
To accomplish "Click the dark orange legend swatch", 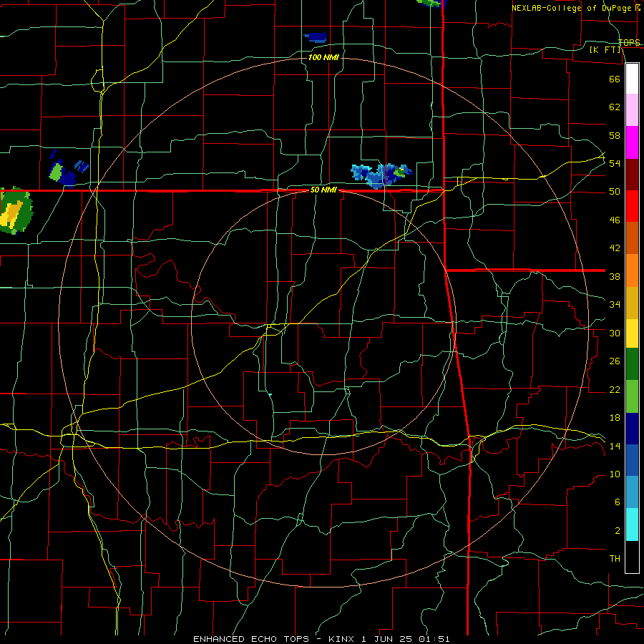I will point(632,238).
